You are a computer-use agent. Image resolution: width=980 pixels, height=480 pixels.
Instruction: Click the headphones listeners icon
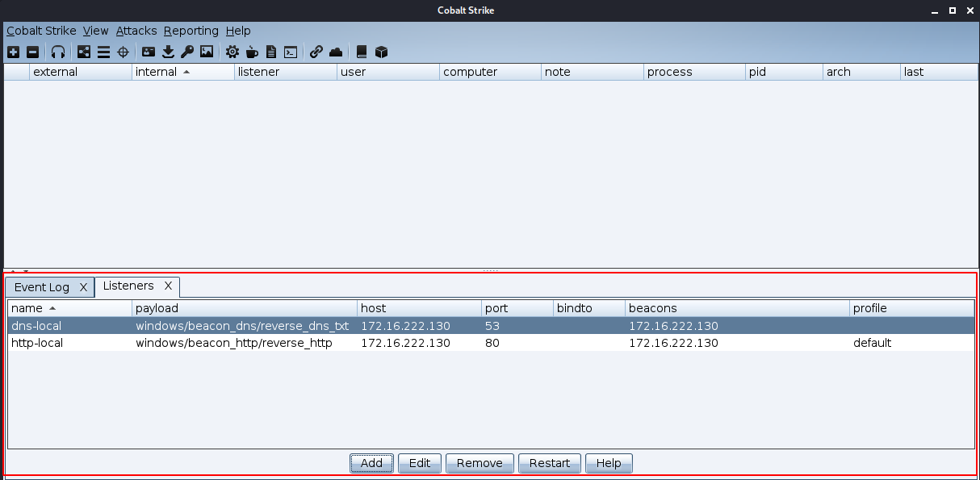point(58,52)
